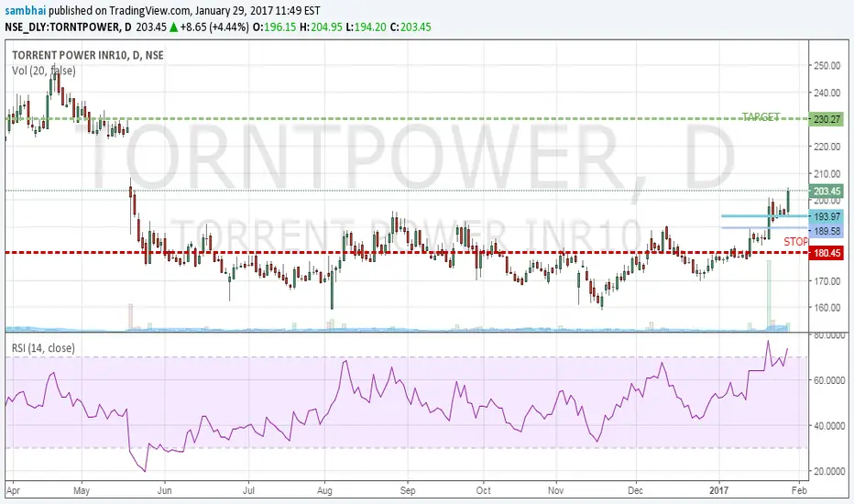Click the TARGET label on chart
Screen dimensions: 854x504
click(x=761, y=116)
